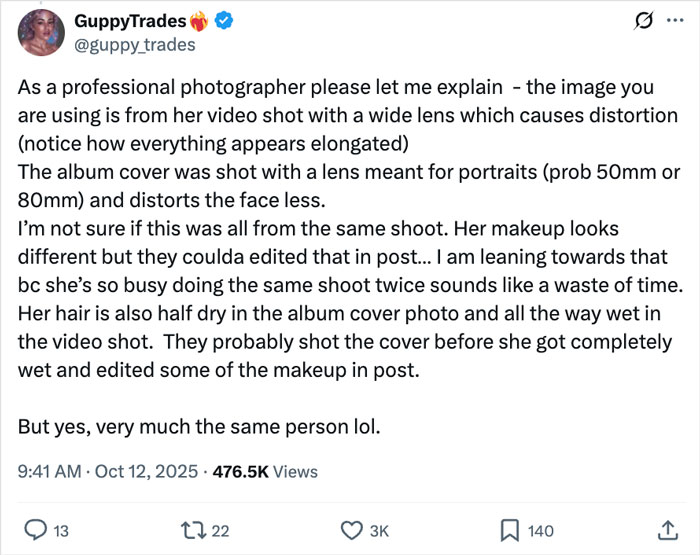This screenshot has width=700, height=555.
Task: Click the reply count of 13
Action: click(x=60, y=531)
